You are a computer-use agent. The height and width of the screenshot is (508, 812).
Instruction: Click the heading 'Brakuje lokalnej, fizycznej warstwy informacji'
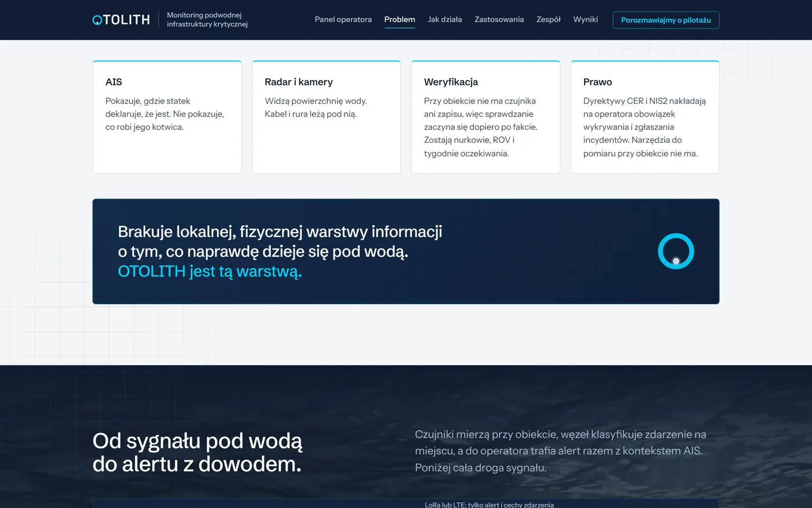pyautogui.click(x=280, y=232)
